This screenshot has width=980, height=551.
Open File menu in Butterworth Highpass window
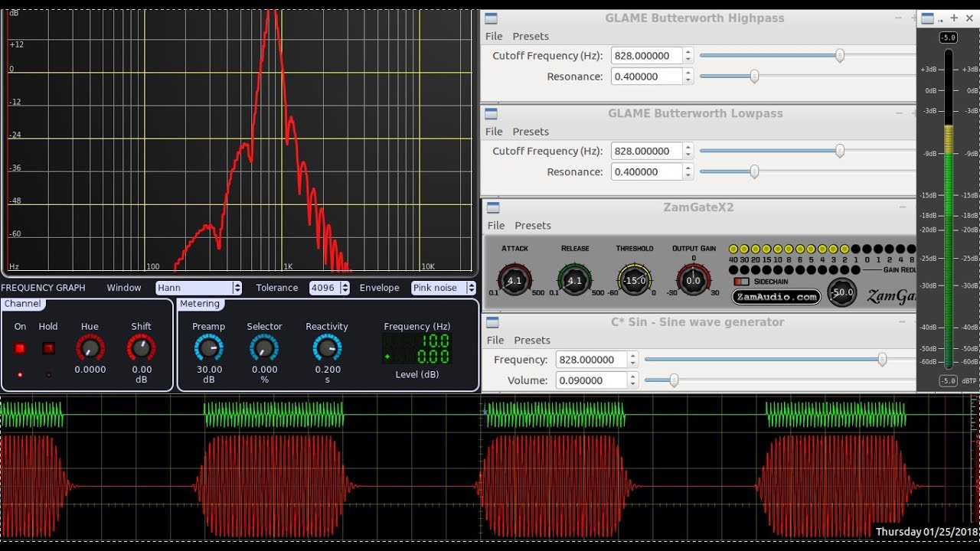494,36
